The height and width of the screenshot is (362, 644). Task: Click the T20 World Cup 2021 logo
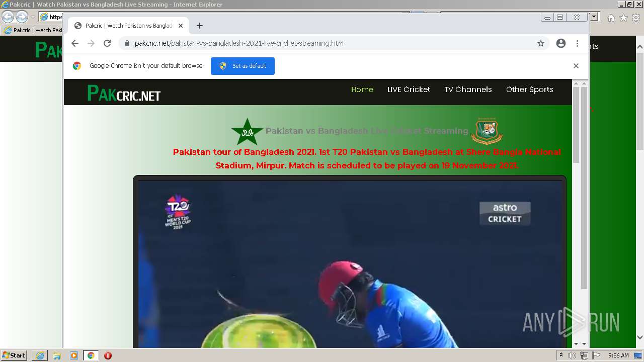point(178,212)
